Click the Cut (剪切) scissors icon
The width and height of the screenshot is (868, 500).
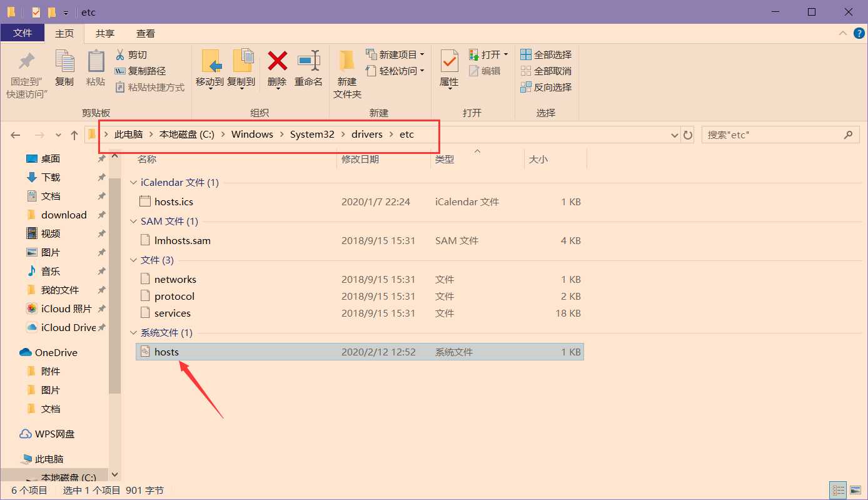(120, 54)
